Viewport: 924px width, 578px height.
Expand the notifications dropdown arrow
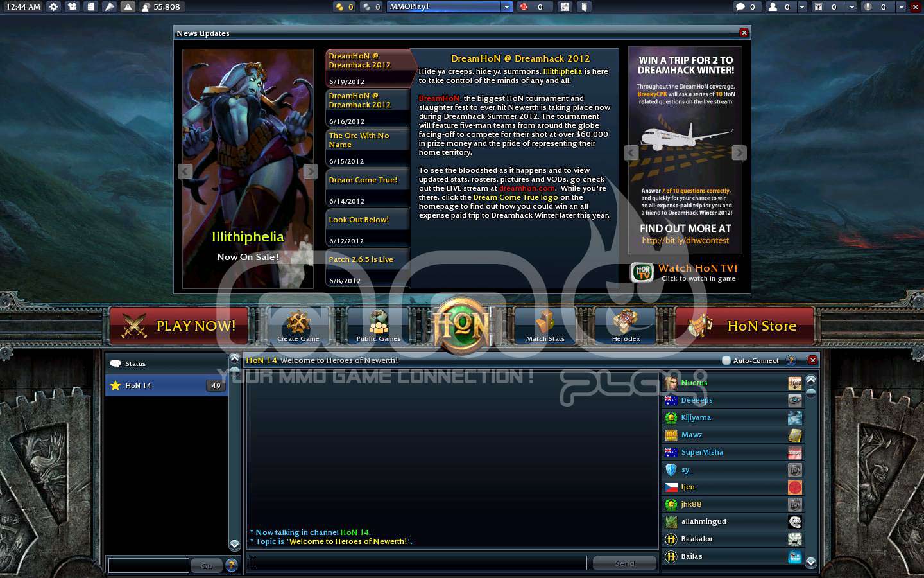coord(901,7)
